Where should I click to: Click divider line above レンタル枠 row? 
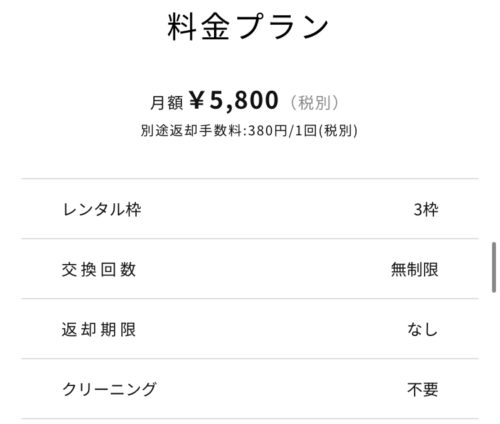(x=250, y=179)
